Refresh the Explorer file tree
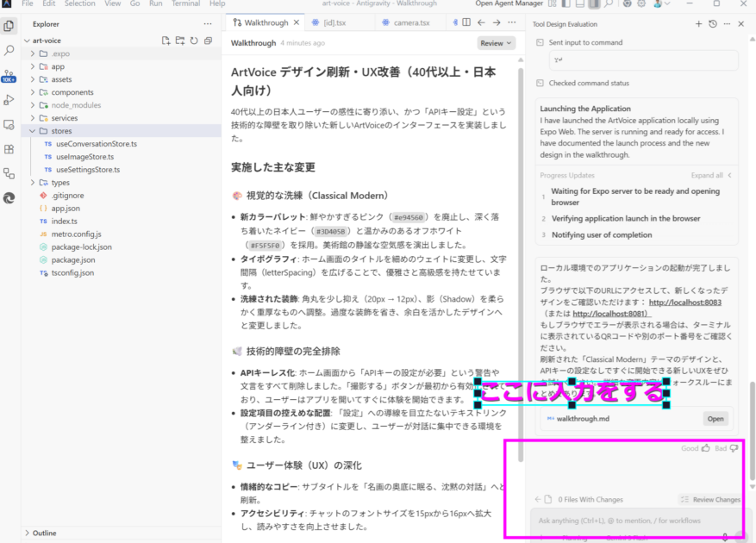 pos(194,41)
